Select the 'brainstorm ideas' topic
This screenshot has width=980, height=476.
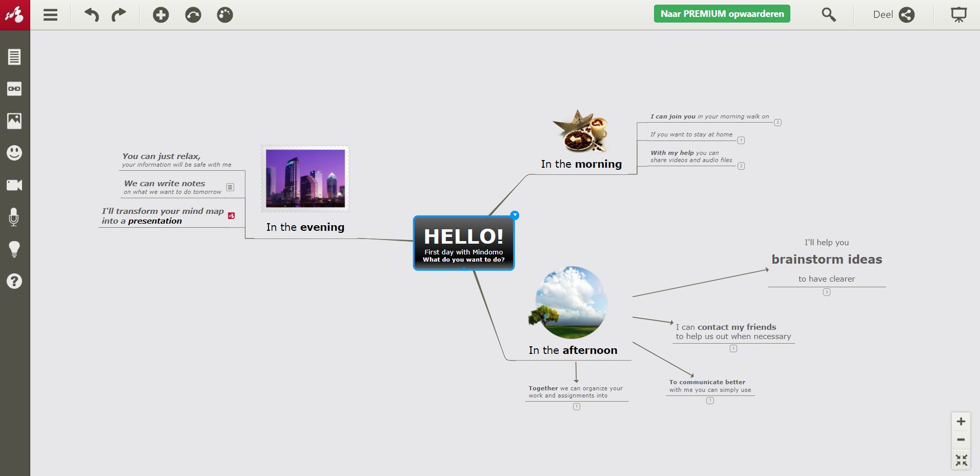(x=827, y=260)
